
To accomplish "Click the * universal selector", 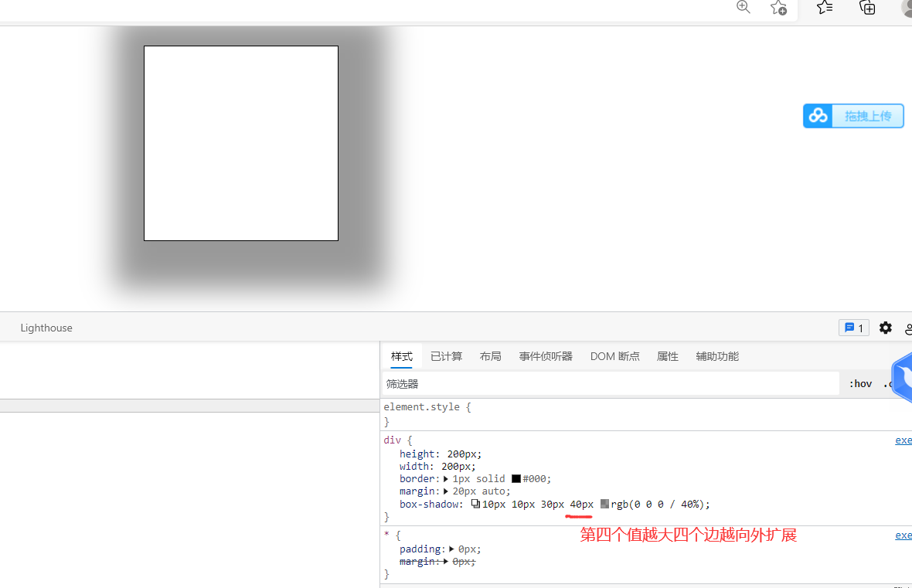I will (386, 535).
